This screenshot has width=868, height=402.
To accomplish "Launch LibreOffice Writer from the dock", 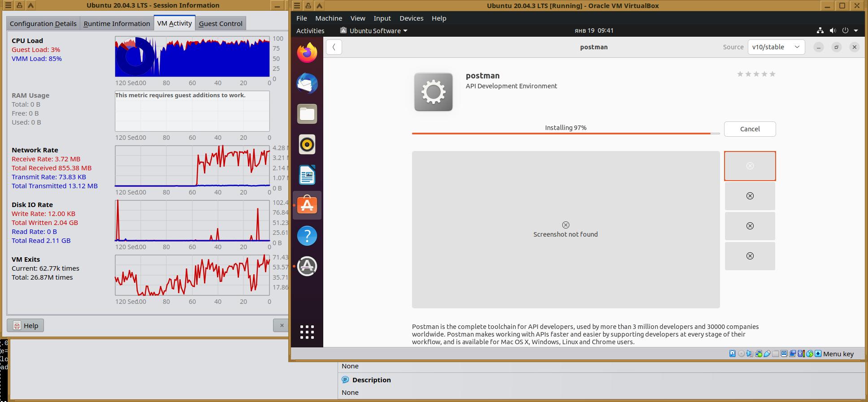I will 307,175.
